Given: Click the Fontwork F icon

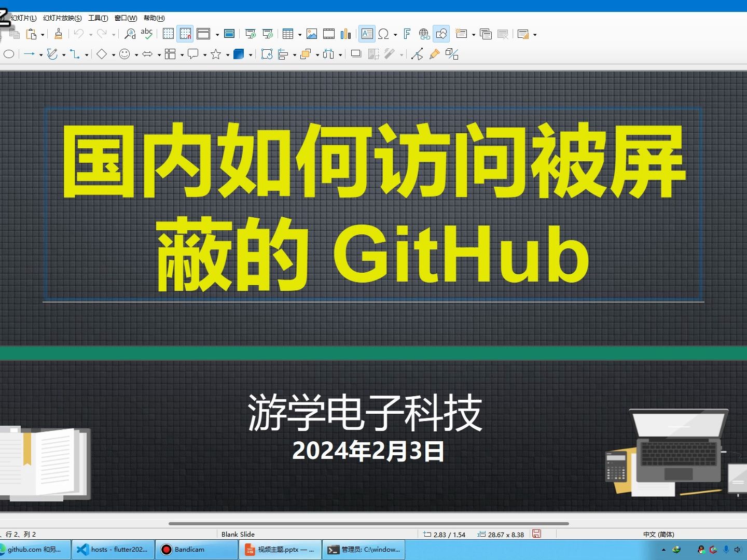Looking at the screenshot, I should [407, 34].
